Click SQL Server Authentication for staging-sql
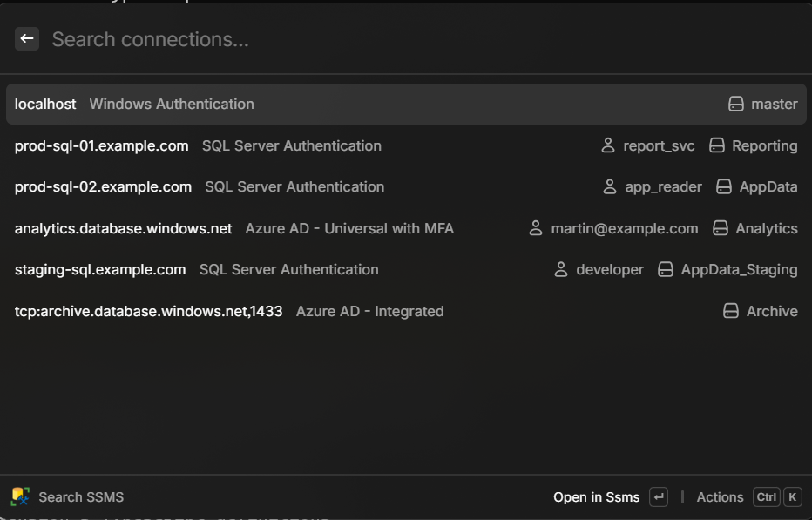 pyautogui.click(x=289, y=270)
